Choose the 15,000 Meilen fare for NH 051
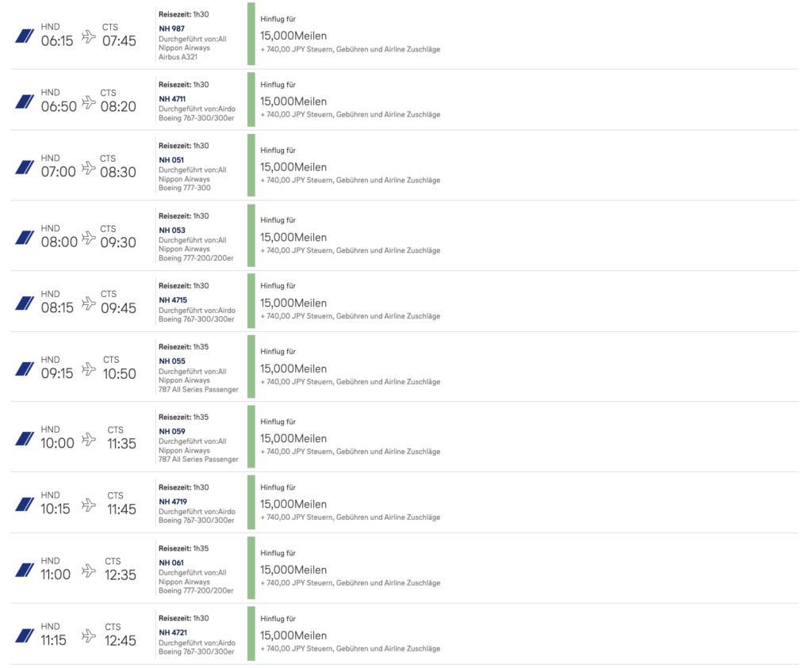The height and width of the screenshot is (668, 812). (x=293, y=167)
